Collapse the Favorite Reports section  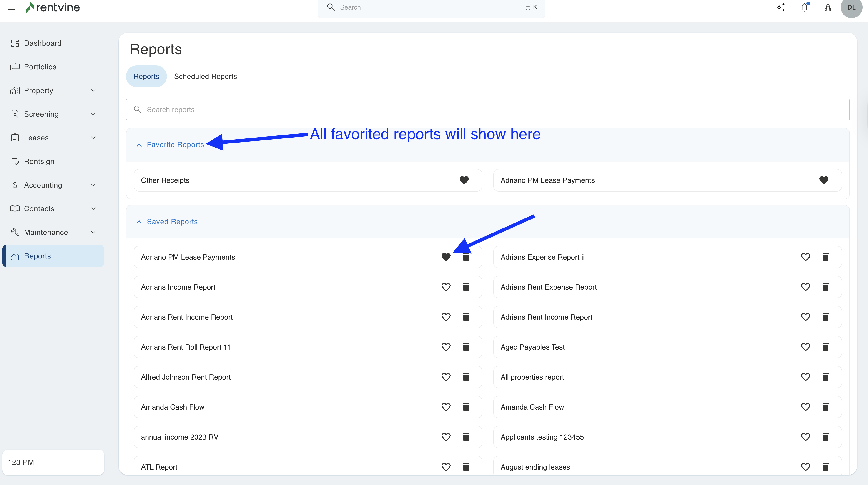(x=139, y=145)
